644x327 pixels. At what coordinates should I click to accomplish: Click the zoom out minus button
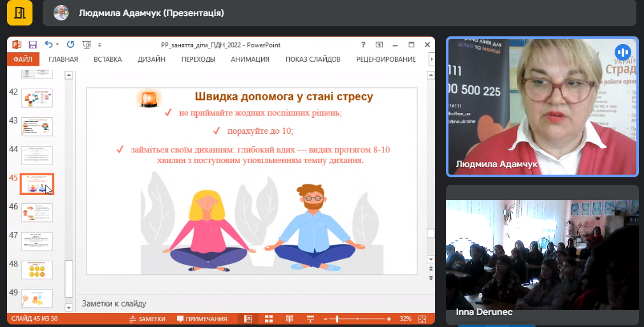click(x=326, y=319)
